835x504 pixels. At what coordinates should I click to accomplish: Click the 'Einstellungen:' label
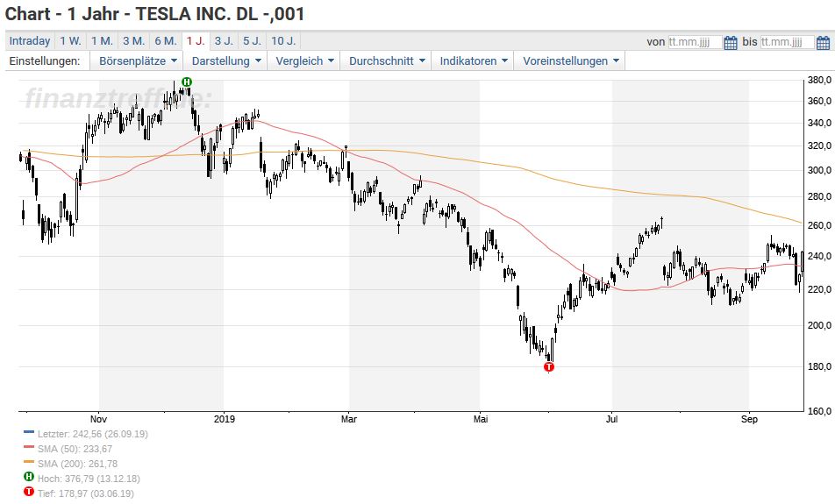(x=45, y=60)
